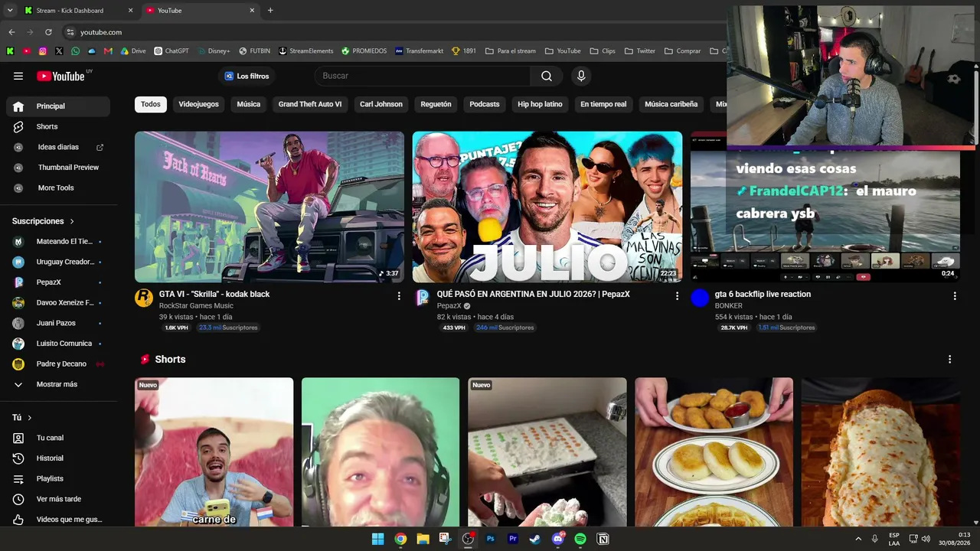Image resolution: width=980 pixels, height=551 pixels.
Task: Select the Todos filter chip
Action: click(151, 104)
